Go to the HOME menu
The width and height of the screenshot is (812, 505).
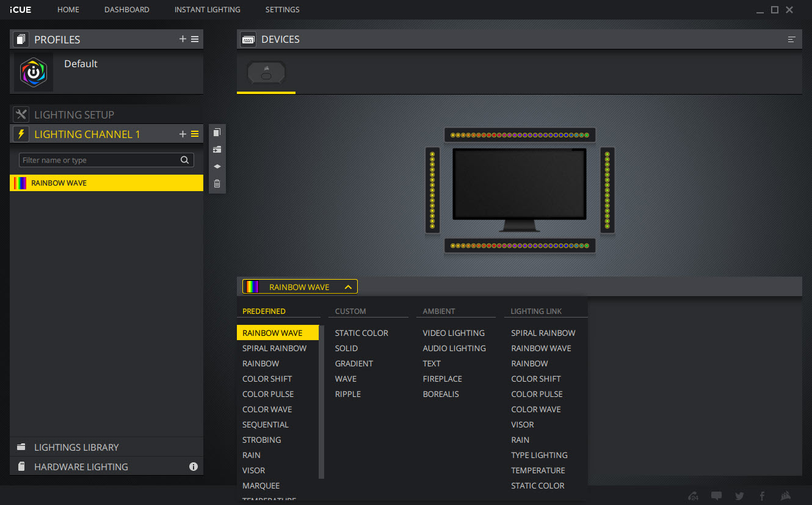pyautogui.click(x=68, y=10)
